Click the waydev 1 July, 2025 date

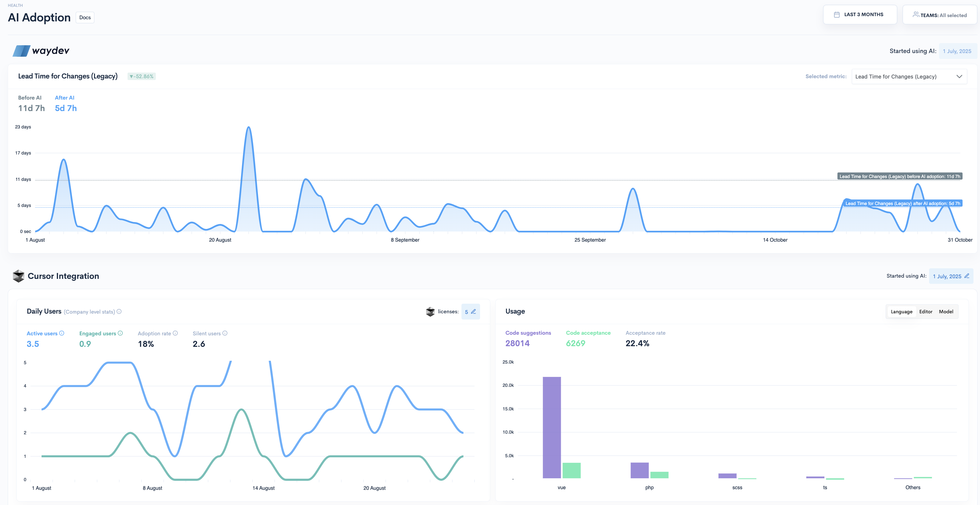point(957,51)
